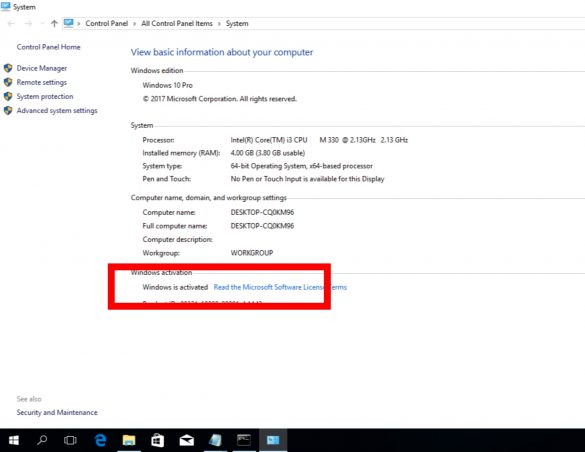Screen dimensions: 585x452
Task: Open Mail app from taskbar
Action: click(x=187, y=441)
